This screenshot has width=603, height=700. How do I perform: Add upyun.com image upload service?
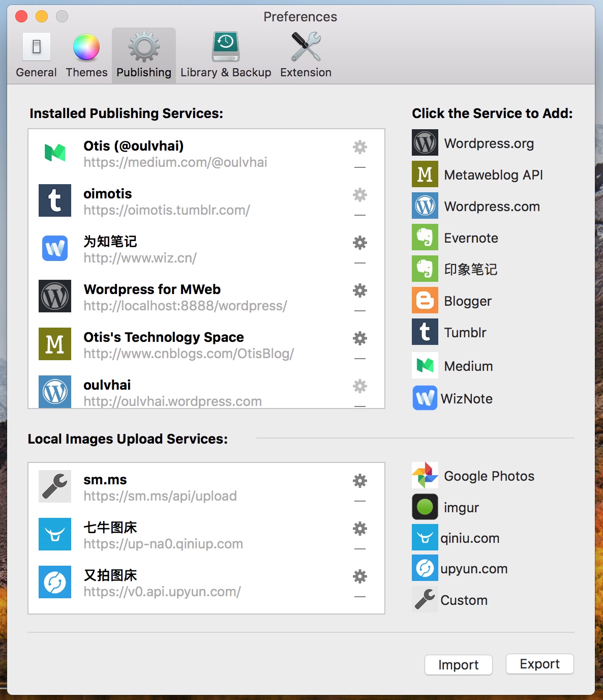[x=473, y=569]
